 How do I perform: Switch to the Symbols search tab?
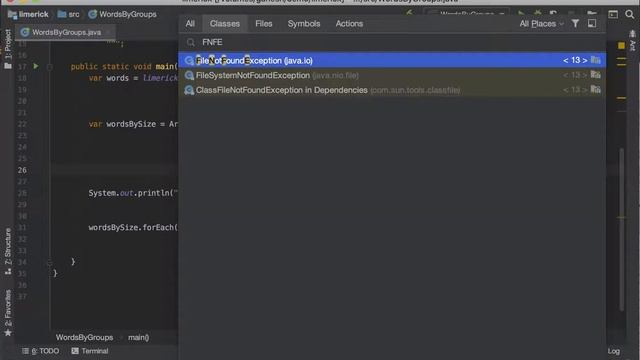304,24
